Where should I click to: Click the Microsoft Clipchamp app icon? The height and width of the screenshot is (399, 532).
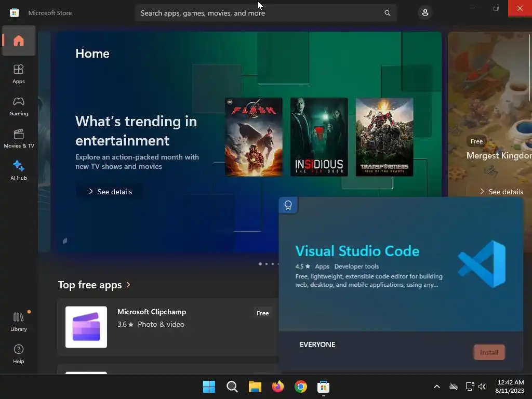tap(86, 327)
